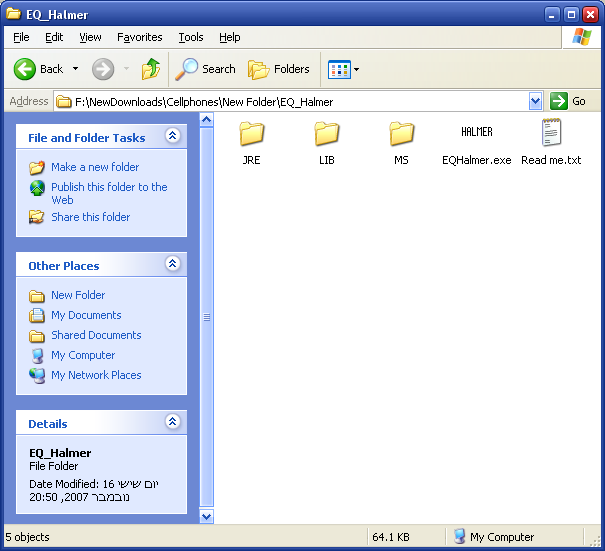Open the Favorites menu
Image resolution: width=605 pixels, height=551 pixels.
coord(139,37)
